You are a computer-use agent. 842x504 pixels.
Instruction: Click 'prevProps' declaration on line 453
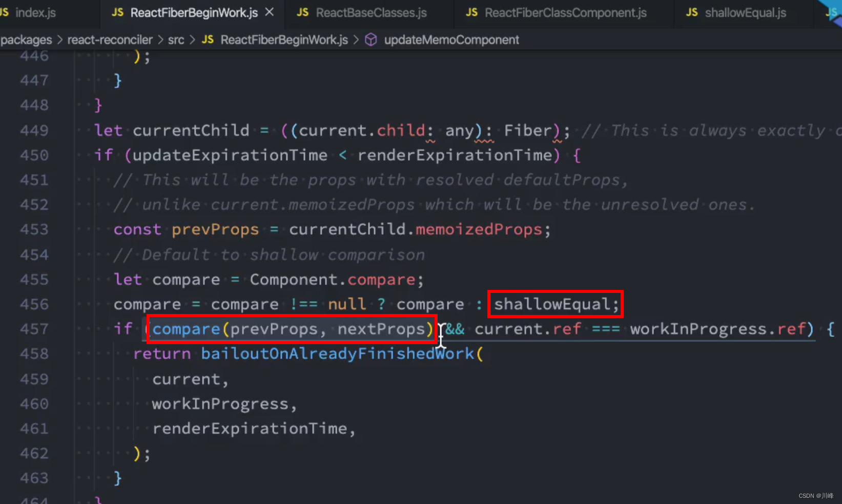coord(215,230)
